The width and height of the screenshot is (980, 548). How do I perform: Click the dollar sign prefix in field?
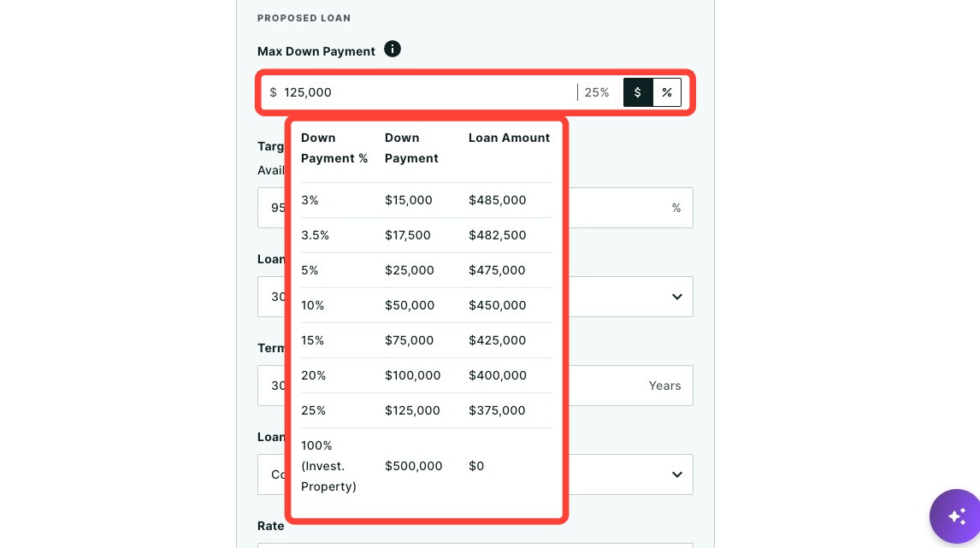click(x=273, y=92)
